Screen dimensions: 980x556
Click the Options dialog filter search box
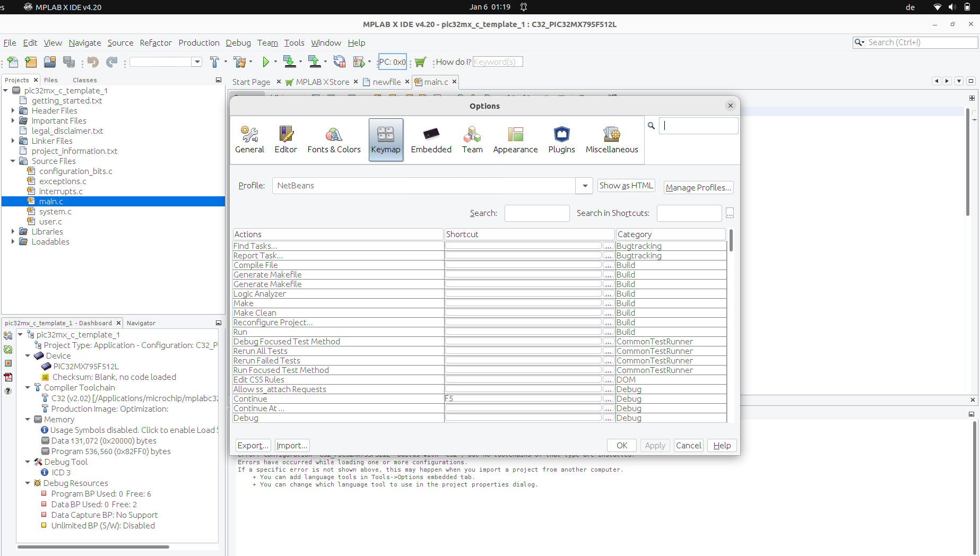pos(698,126)
